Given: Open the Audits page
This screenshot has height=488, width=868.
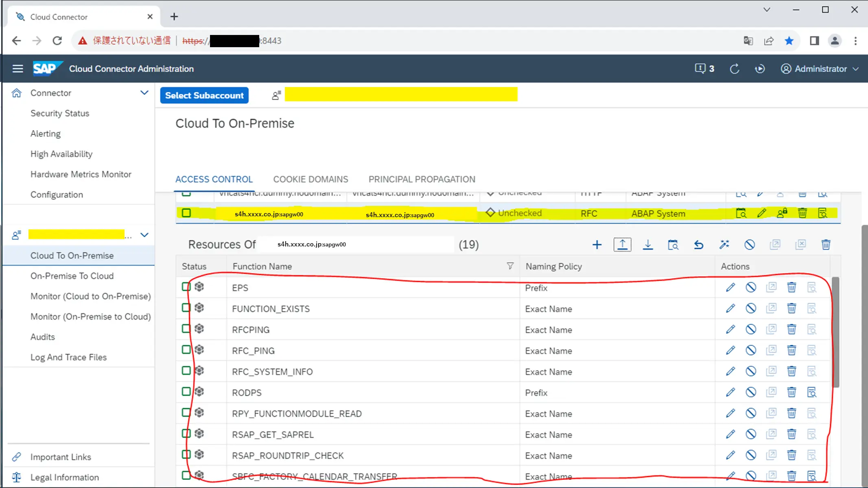Looking at the screenshot, I should pyautogui.click(x=43, y=337).
